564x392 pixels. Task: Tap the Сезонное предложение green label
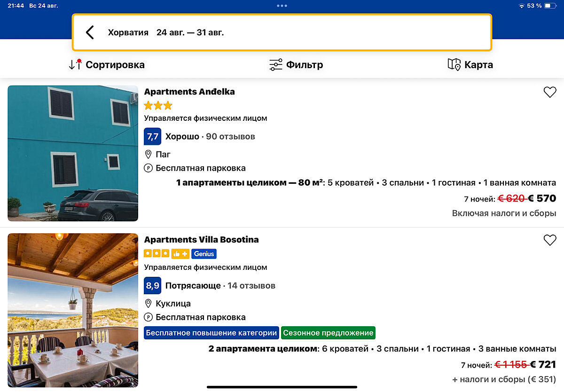(328, 333)
